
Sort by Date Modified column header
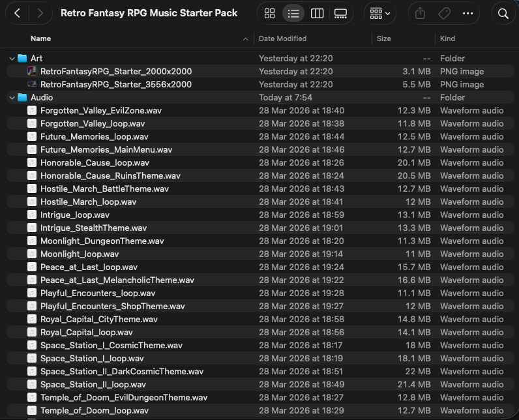coord(282,38)
